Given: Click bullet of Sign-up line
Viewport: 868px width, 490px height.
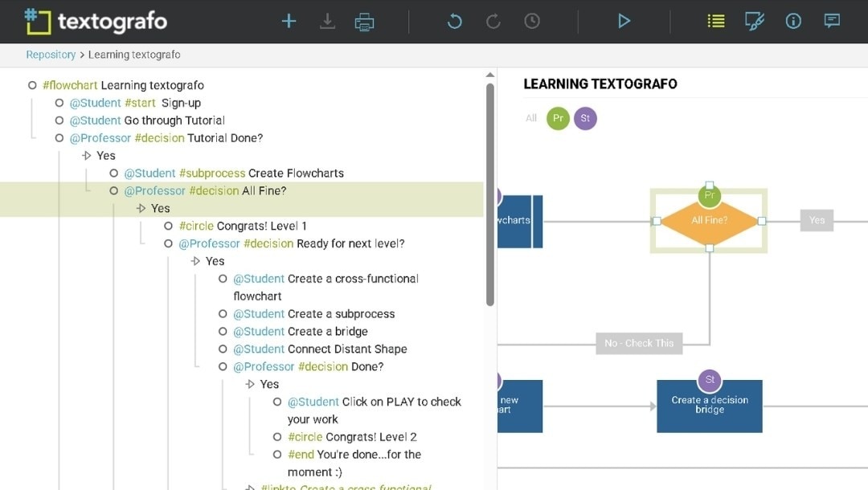Looking at the screenshot, I should pos(59,103).
